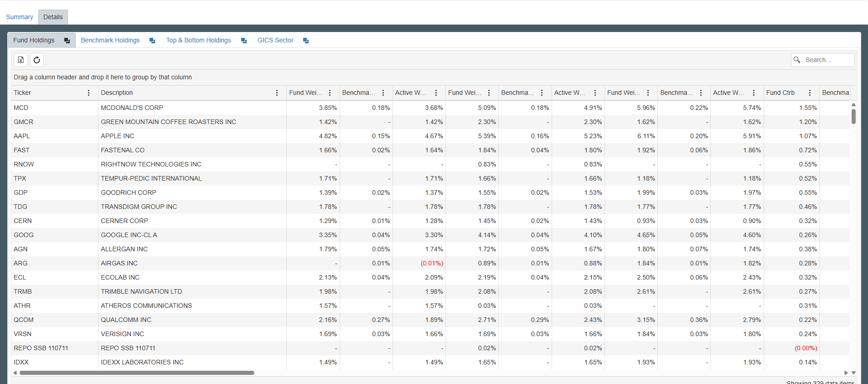Sort by Description column header
The height and width of the screenshot is (384, 868).
tap(117, 93)
